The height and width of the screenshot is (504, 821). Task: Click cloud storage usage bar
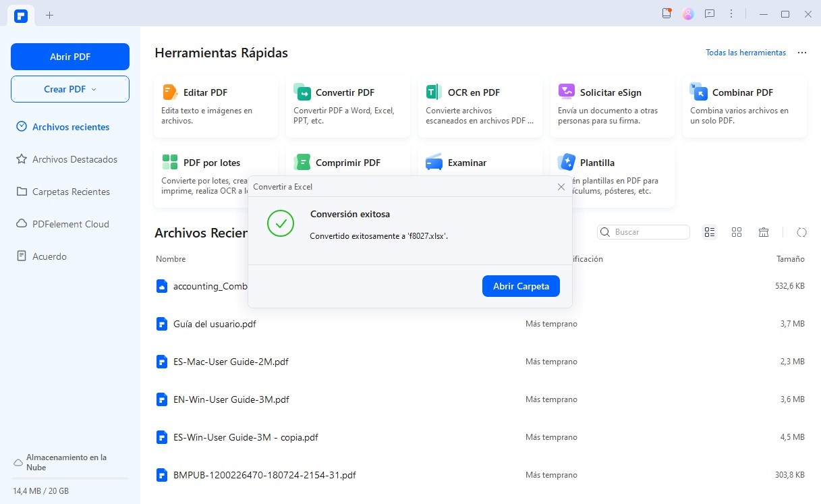[x=70, y=478]
